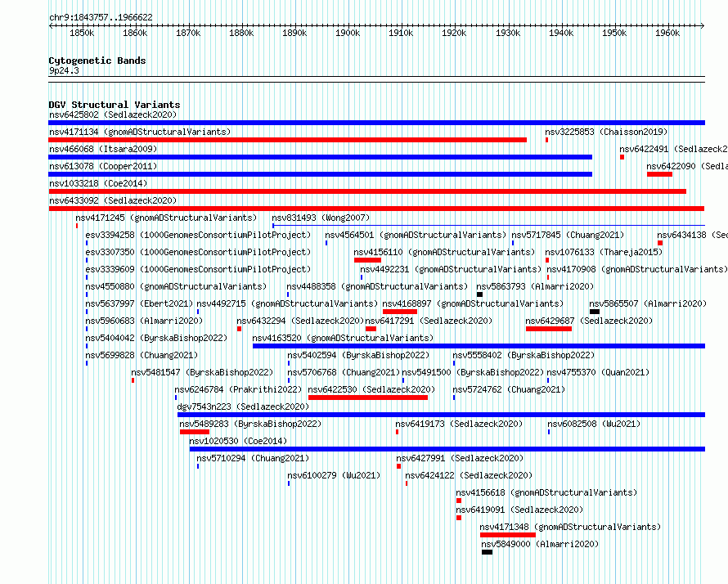Select nsv6433092 (Sedlazeck2020) variant label
This screenshot has width=728, height=584.
[x=113, y=200]
